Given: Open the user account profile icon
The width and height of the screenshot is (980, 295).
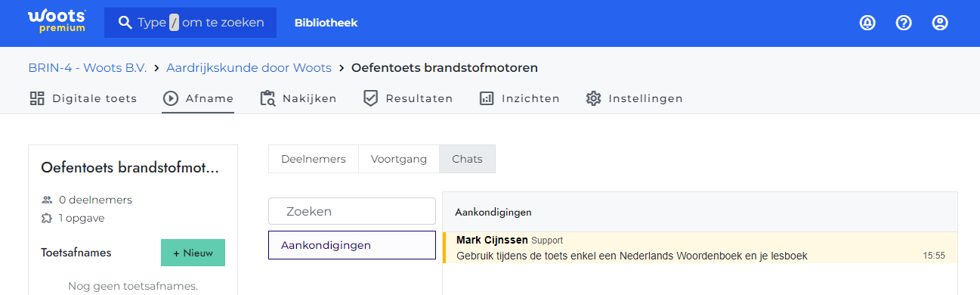Looking at the screenshot, I should [x=940, y=23].
